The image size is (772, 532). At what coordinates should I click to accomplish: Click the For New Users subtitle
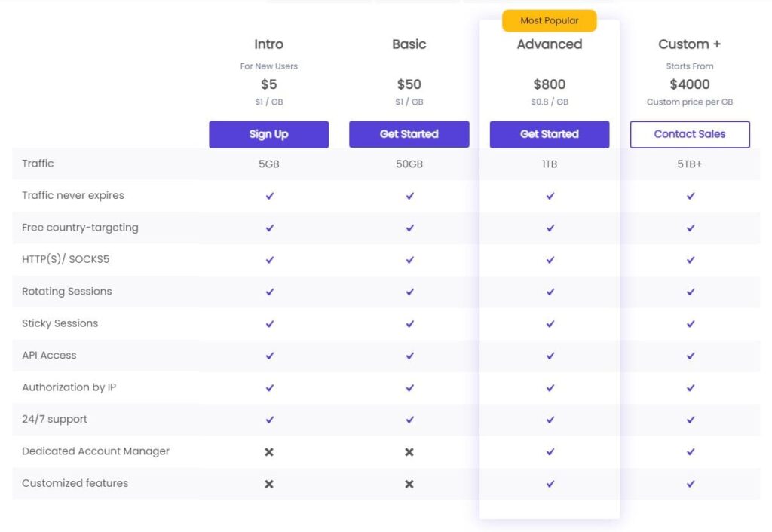tap(269, 66)
